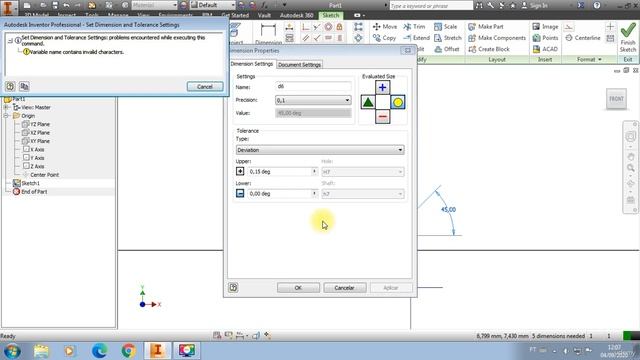This screenshot has width=640, height=360.
Task: Expand the View: Master tree node
Action: tap(6, 107)
